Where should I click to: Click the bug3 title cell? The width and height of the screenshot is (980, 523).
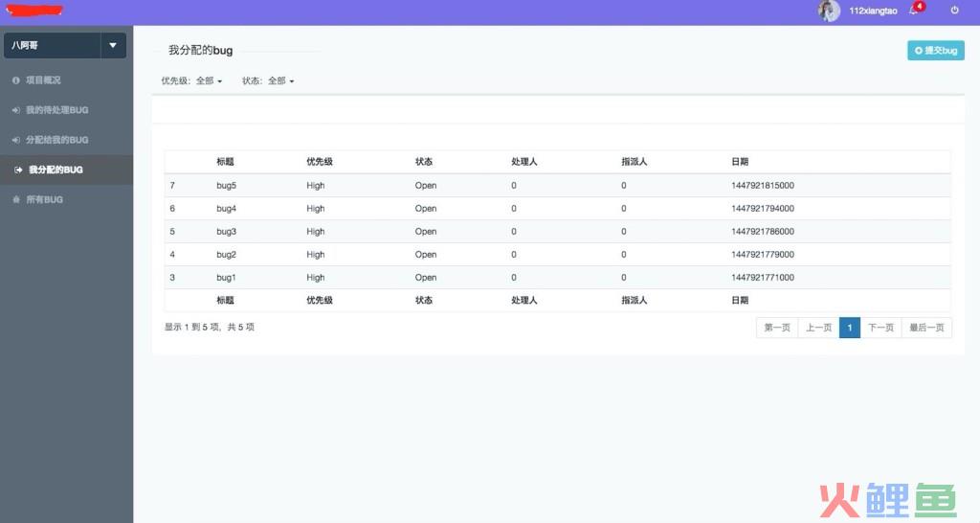click(x=226, y=232)
